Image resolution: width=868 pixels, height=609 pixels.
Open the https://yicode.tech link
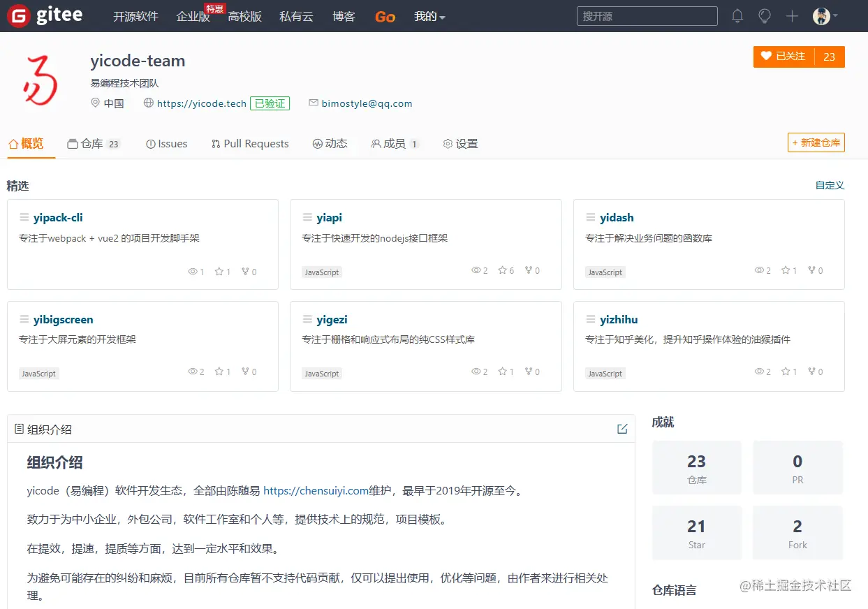click(x=201, y=103)
